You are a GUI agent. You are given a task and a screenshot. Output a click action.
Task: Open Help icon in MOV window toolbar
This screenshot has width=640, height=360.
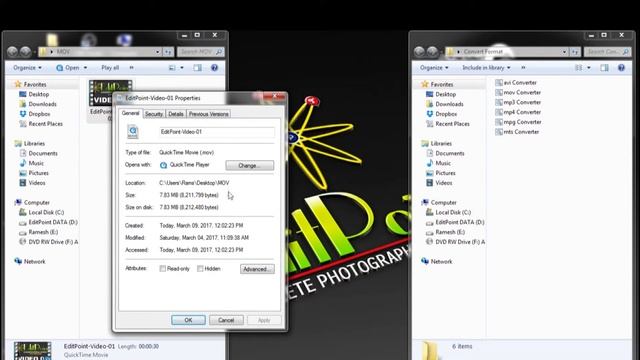(214, 68)
